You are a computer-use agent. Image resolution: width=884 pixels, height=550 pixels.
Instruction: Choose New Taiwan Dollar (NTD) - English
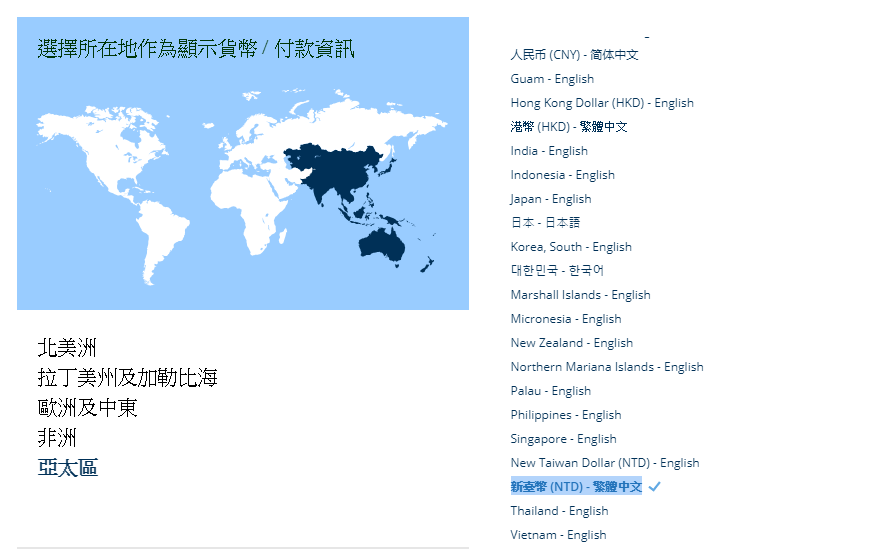[604, 463]
